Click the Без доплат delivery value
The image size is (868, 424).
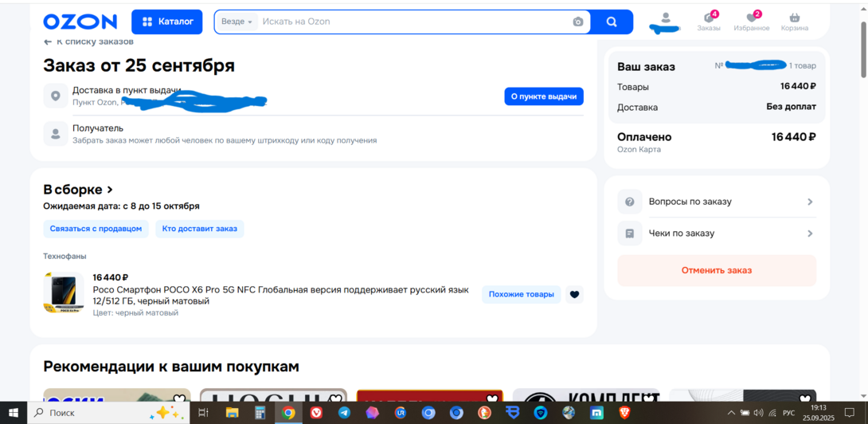tap(791, 107)
